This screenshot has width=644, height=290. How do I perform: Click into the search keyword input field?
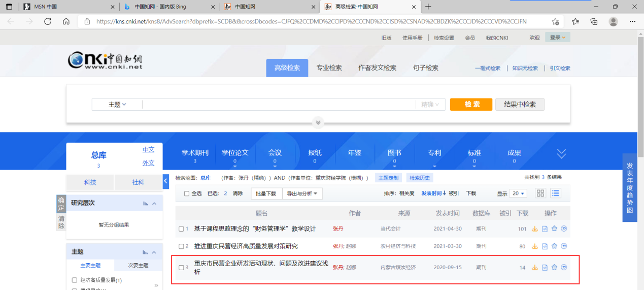[x=278, y=105]
